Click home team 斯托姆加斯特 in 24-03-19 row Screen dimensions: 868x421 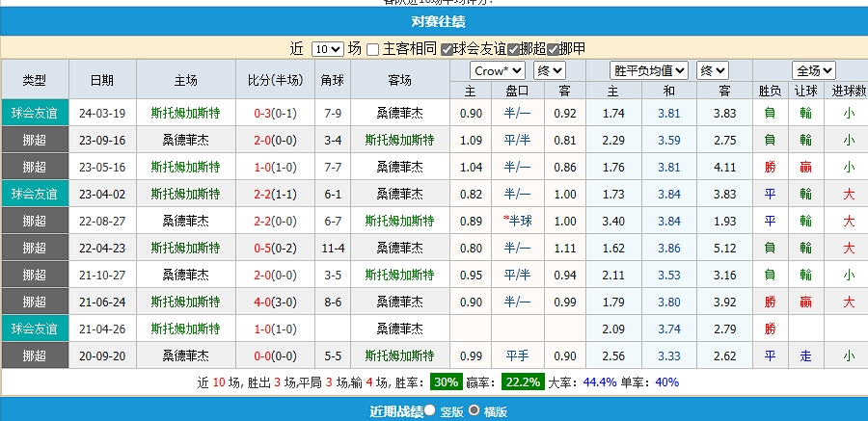coord(185,113)
